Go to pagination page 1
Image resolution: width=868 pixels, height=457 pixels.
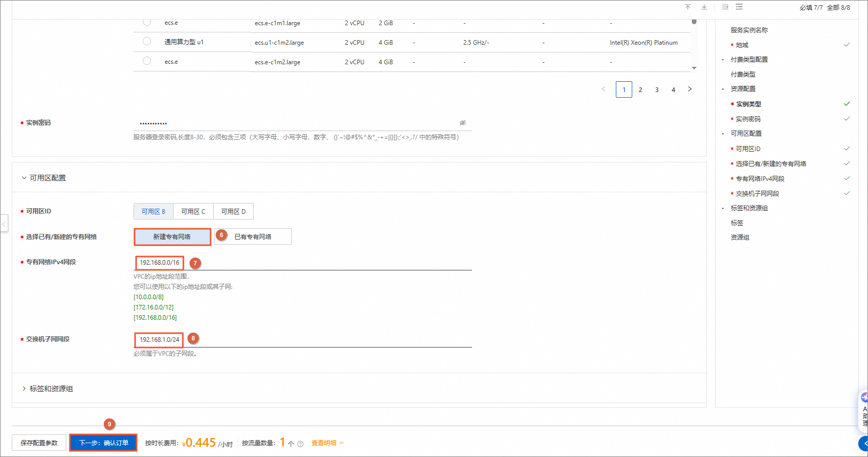click(624, 89)
